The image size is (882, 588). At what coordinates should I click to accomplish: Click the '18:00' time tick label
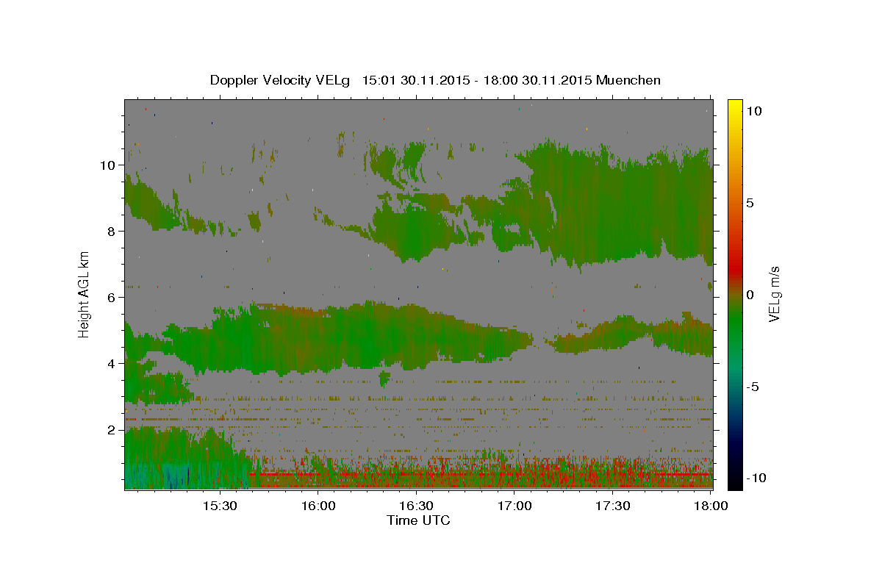[x=710, y=506]
